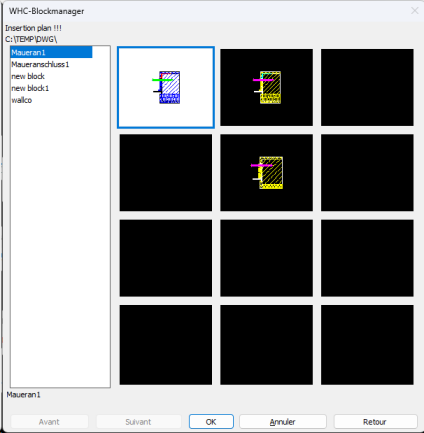Select Maueranschluss1 in the block list
This screenshot has height=433, width=424.
pos(40,64)
